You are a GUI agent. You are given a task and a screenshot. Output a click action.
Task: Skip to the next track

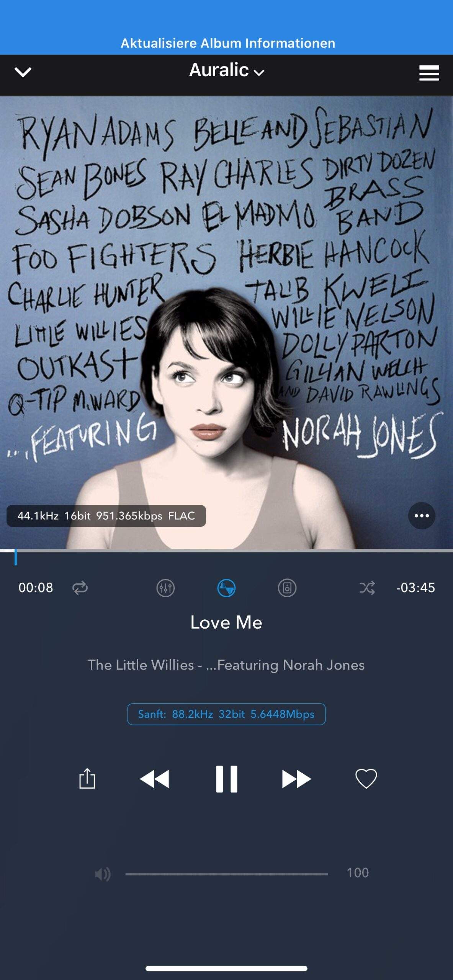pos(296,779)
